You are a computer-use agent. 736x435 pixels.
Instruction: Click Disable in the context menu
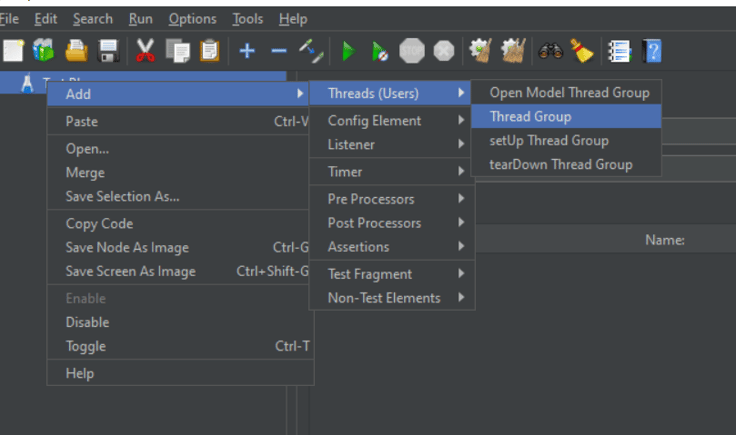point(88,323)
